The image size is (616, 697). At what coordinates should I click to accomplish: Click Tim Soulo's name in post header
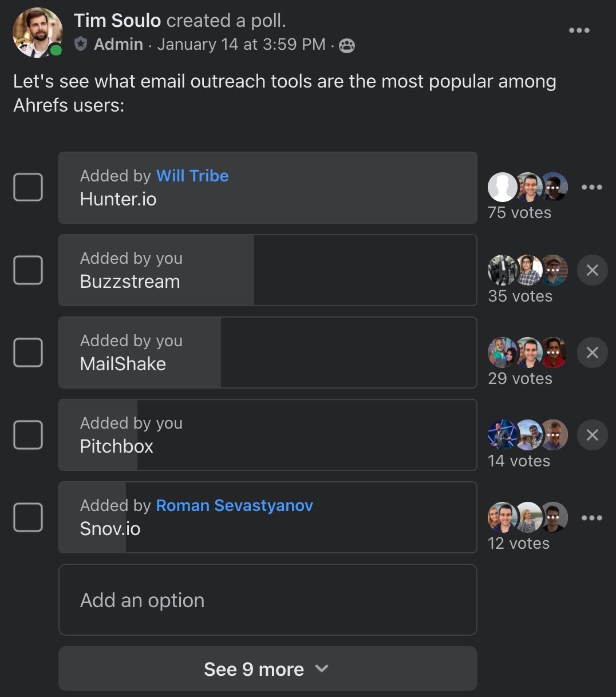[117, 21]
